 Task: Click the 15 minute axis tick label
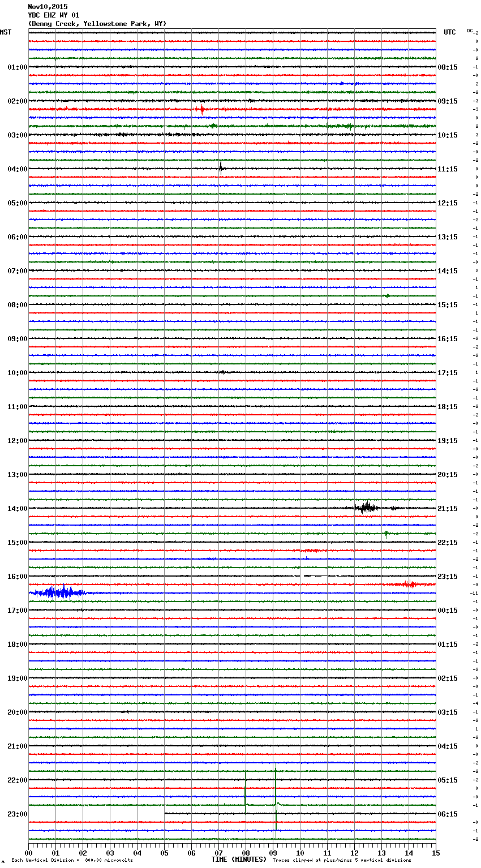pos(436,853)
